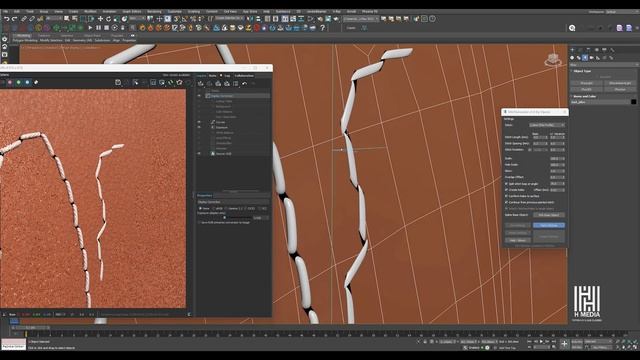Click the object name field in command panel
Image resolution: width=640 pixels, height=360 pixels.
600,102
